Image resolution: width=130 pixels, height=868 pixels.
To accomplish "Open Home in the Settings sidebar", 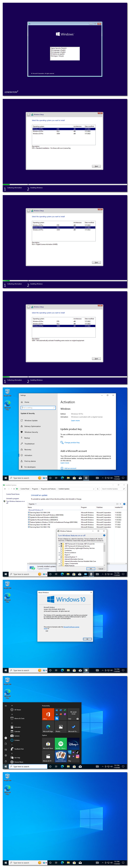I will pyautogui.click(x=27, y=402).
